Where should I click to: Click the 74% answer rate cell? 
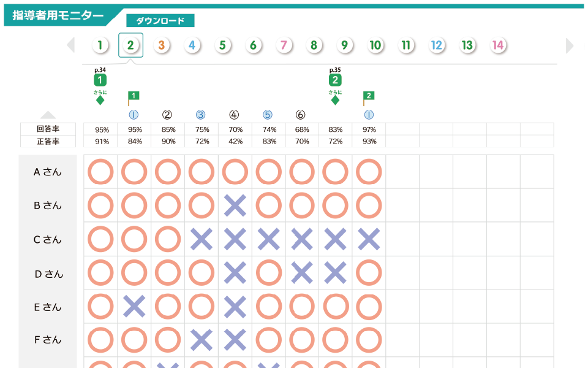pyautogui.click(x=269, y=129)
